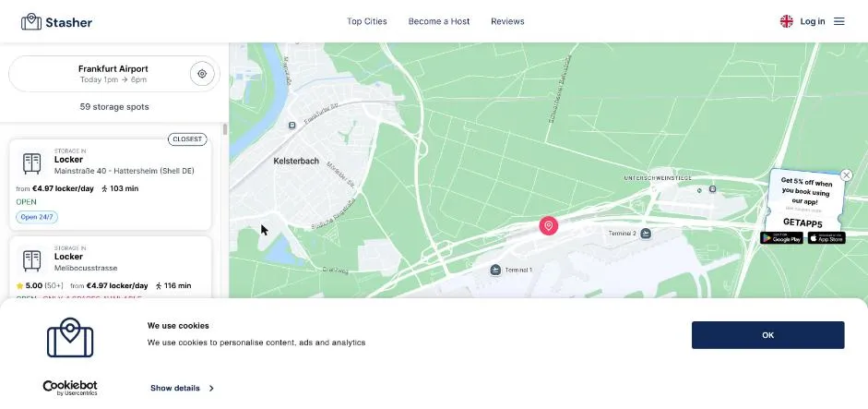This screenshot has height=409, width=868.
Task: Open the Google Play badge
Action: (781, 238)
